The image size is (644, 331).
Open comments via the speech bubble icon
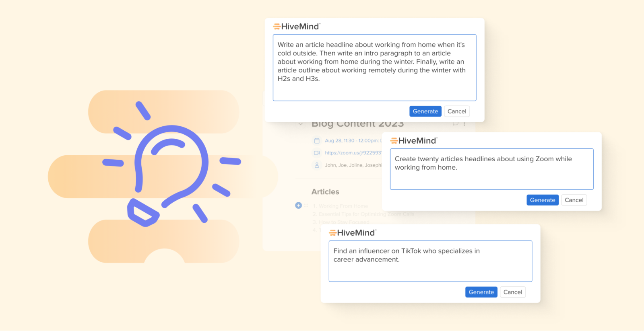click(455, 123)
